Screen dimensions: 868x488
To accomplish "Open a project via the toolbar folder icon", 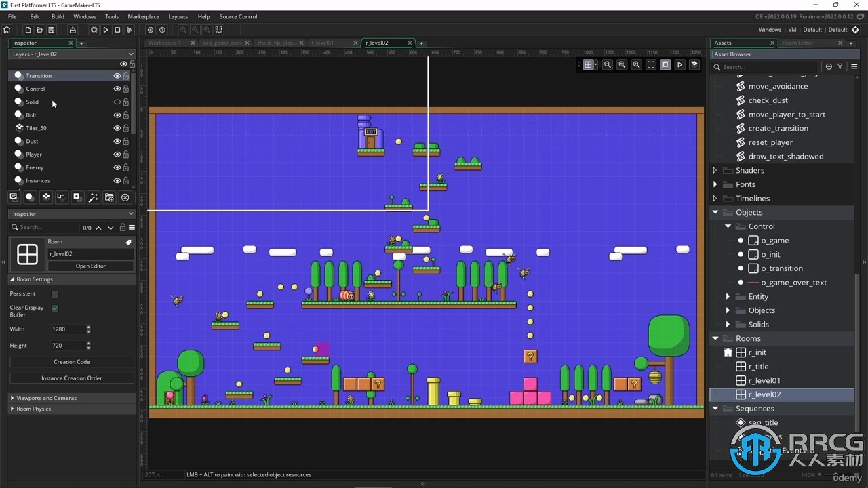I will coord(39,30).
